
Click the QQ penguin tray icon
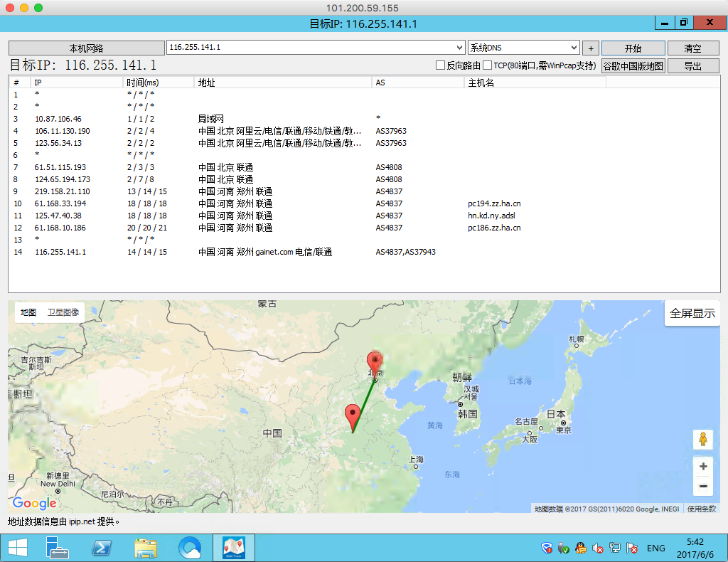580,548
